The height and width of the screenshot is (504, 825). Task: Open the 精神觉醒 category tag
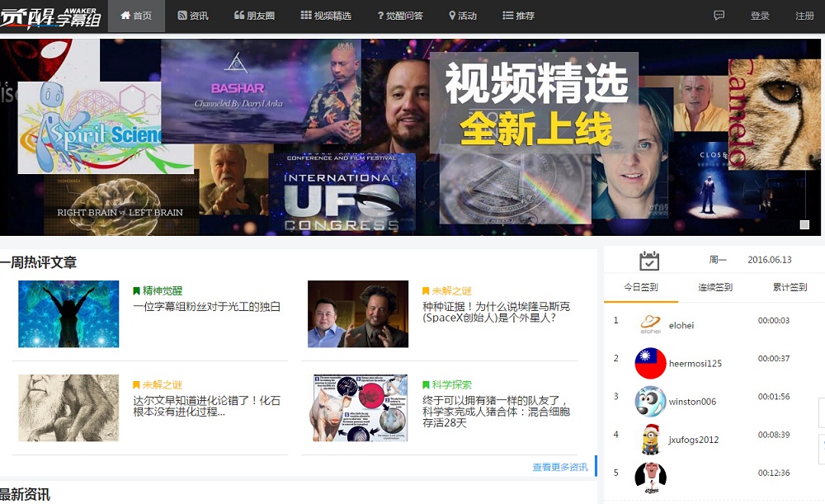pos(158,290)
